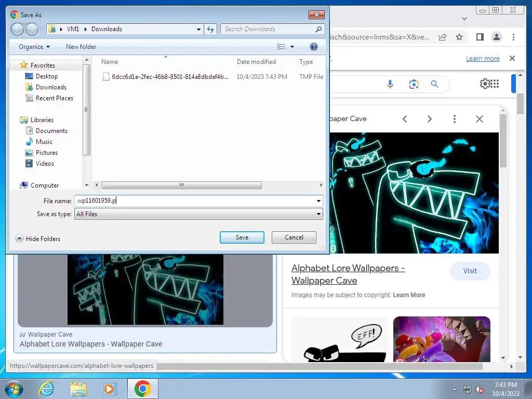Click the file list horizontal scrollbar
Image resolution: width=532 pixels, height=399 pixels.
(181, 185)
